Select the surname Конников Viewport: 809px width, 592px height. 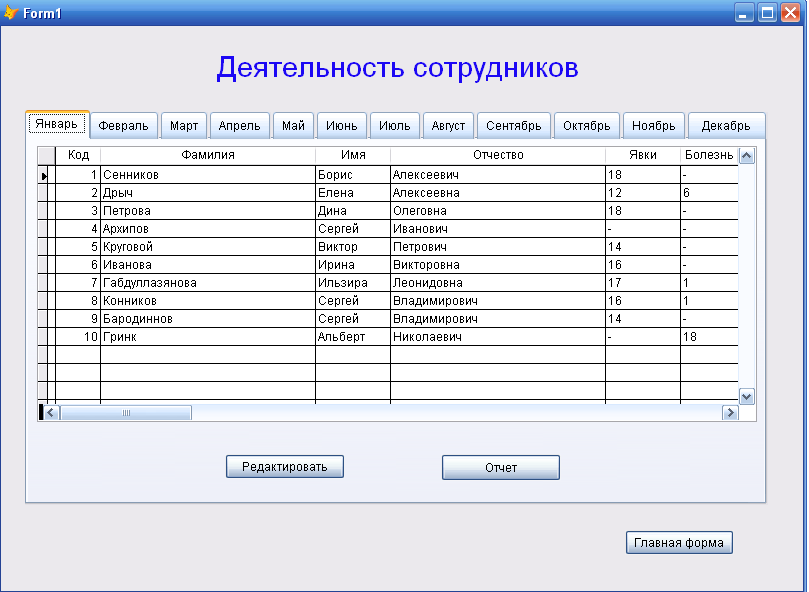tap(208, 301)
